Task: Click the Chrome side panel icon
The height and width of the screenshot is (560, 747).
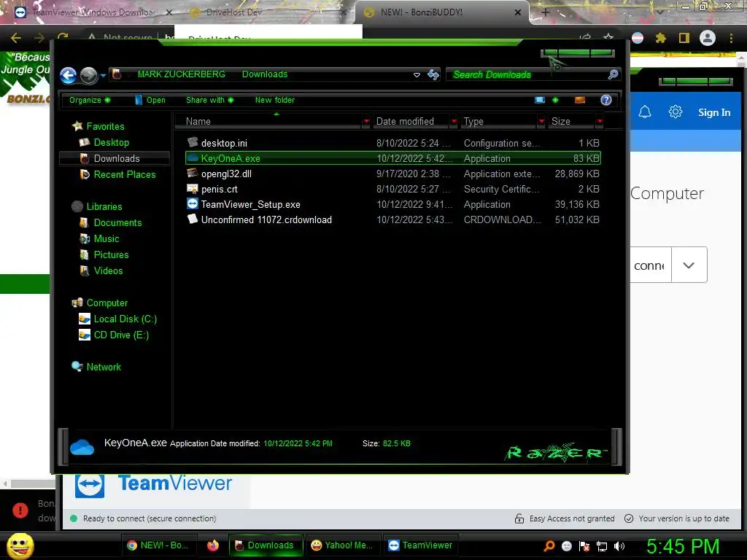Action: (x=684, y=38)
